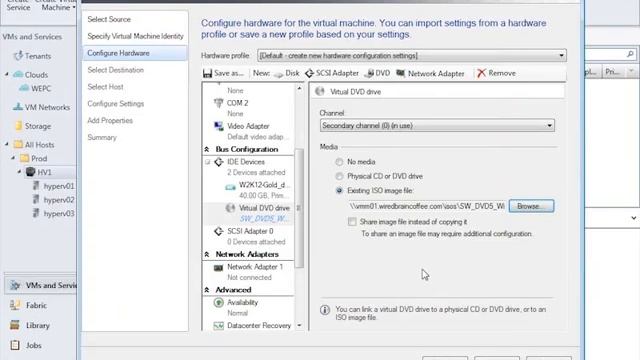Viewport: 640px width, 360px height.
Task: Collapse the Network Adapters section
Action: (x=207, y=254)
